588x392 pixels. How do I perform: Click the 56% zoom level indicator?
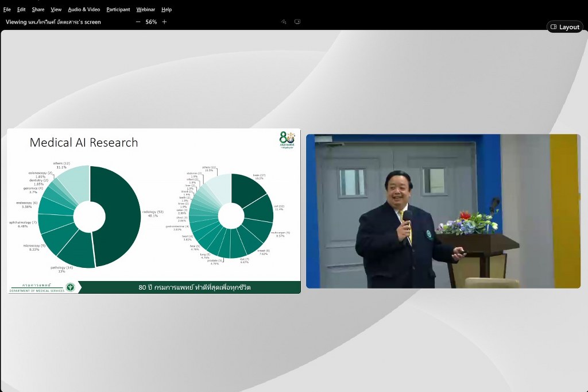pyautogui.click(x=151, y=22)
